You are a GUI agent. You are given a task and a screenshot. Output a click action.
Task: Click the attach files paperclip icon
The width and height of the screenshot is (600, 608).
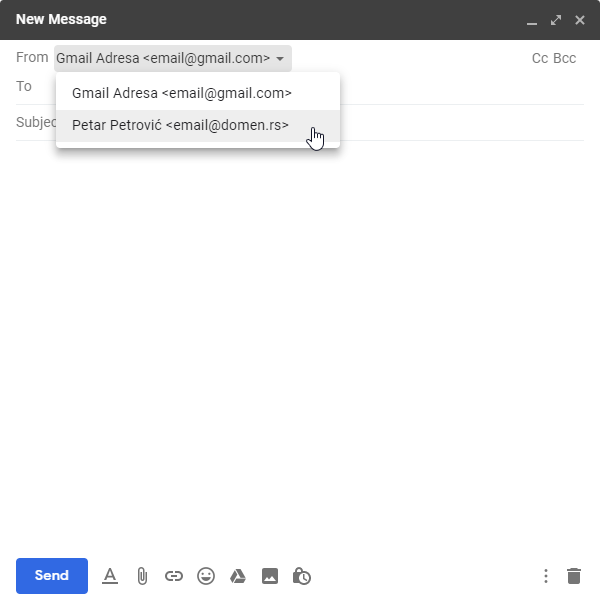(142, 576)
